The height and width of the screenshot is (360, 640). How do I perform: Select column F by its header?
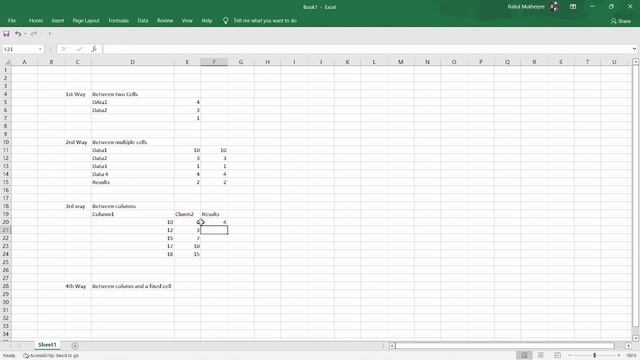[x=214, y=62]
